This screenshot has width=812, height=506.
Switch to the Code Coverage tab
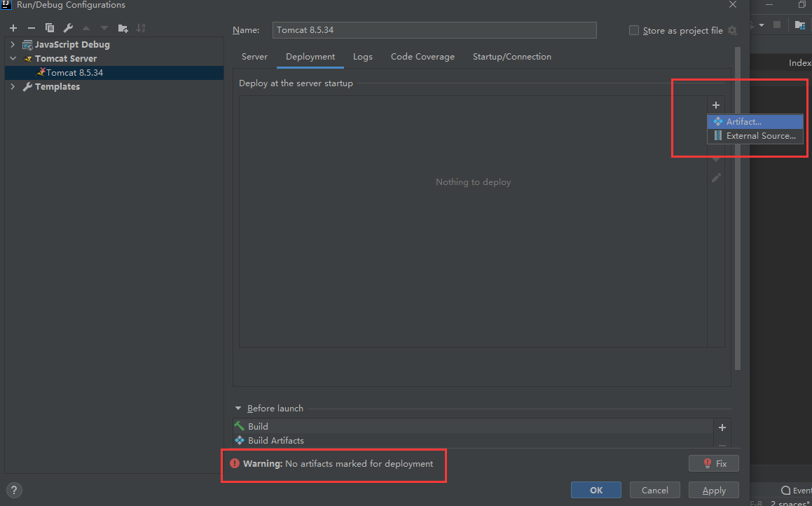coord(422,57)
